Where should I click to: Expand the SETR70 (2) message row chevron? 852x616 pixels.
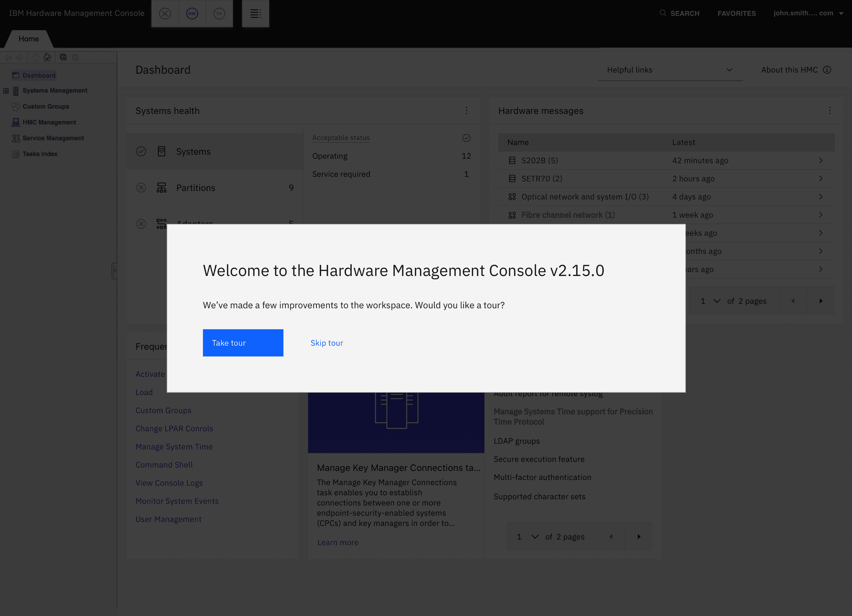pyautogui.click(x=821, y=179)
